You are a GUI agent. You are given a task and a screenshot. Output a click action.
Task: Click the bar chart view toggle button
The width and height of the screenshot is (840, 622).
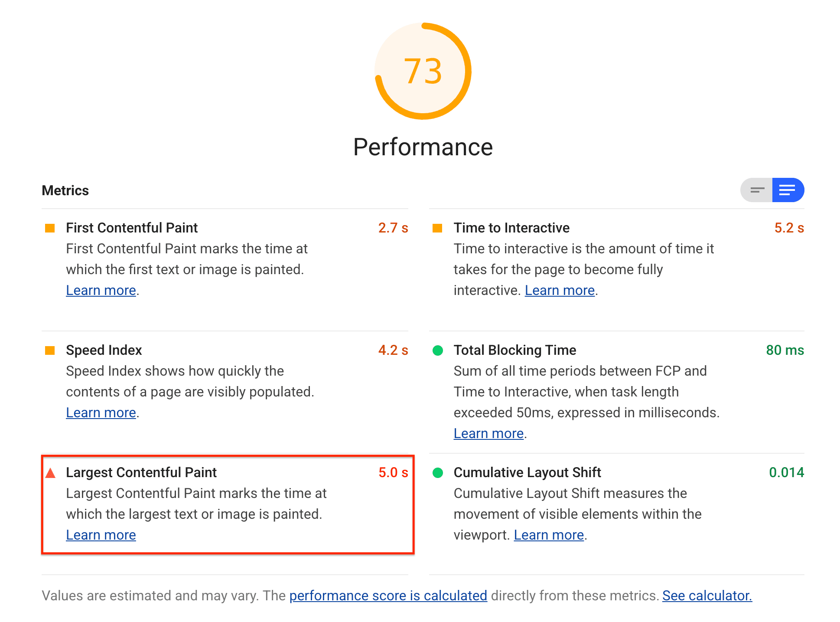[x=757, y=190]
